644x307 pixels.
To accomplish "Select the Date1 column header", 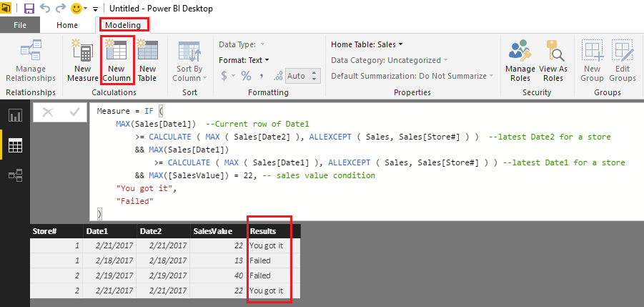I will tap(109, 231).
